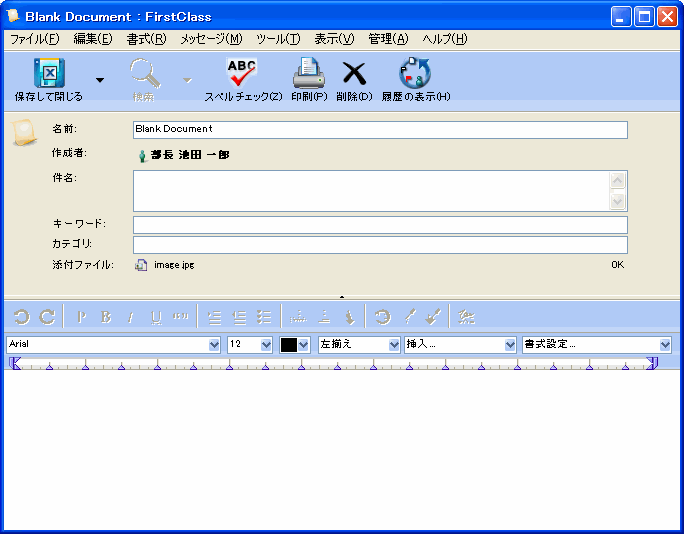Screen dimensions: 684x534
Task: Toggle italic (I) formatting
Action: click(x=131, y=317)
